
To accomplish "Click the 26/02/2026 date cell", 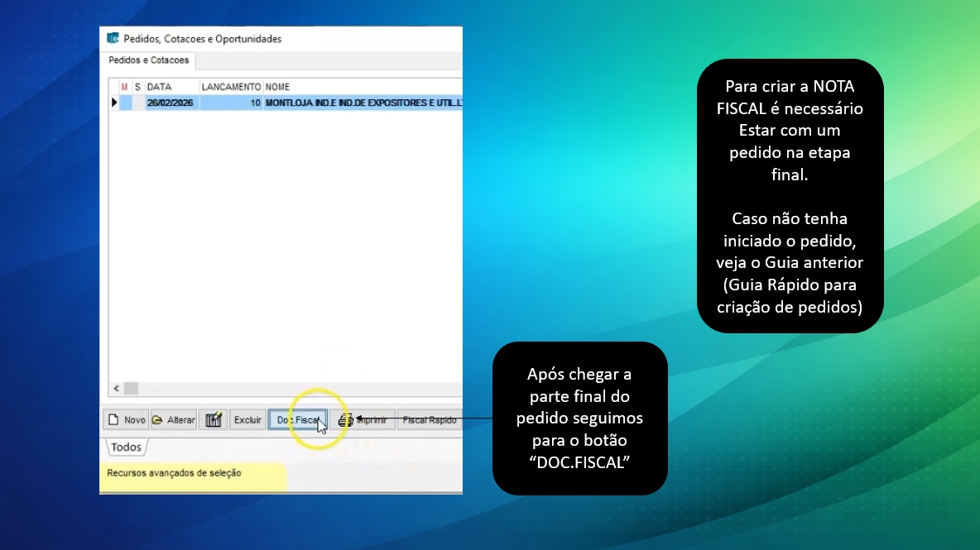I will click(171, 103).
